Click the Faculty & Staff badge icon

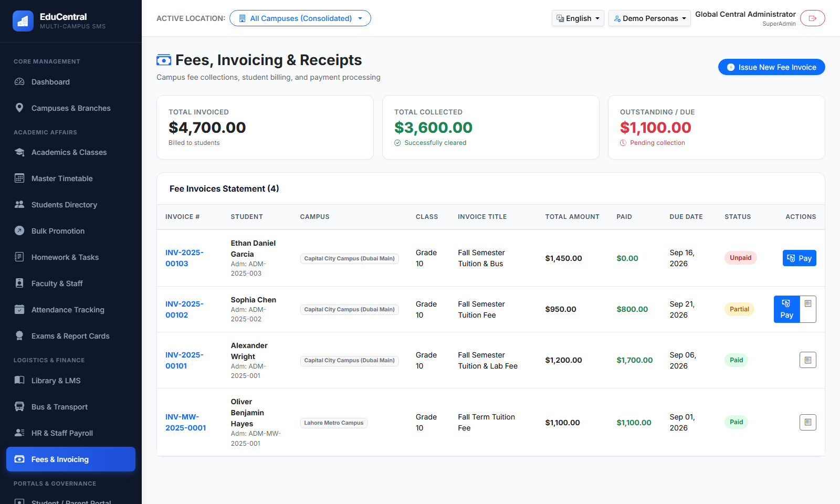19,283
